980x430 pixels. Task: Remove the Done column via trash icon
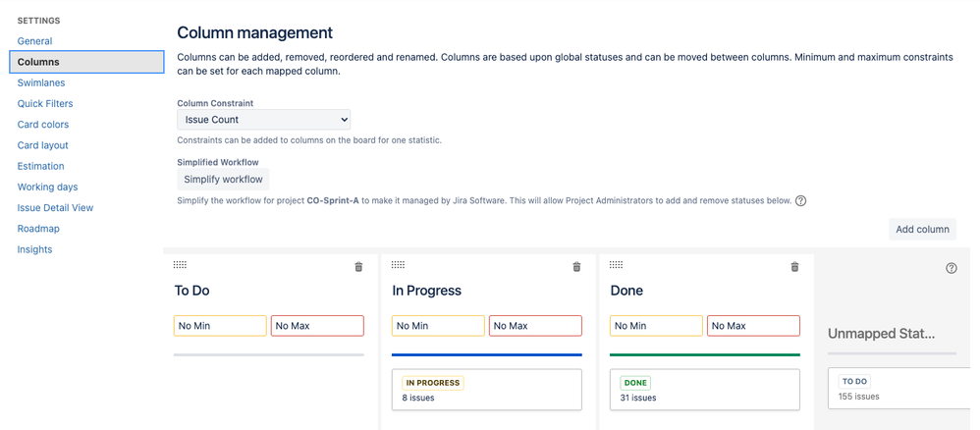point(795,267)
